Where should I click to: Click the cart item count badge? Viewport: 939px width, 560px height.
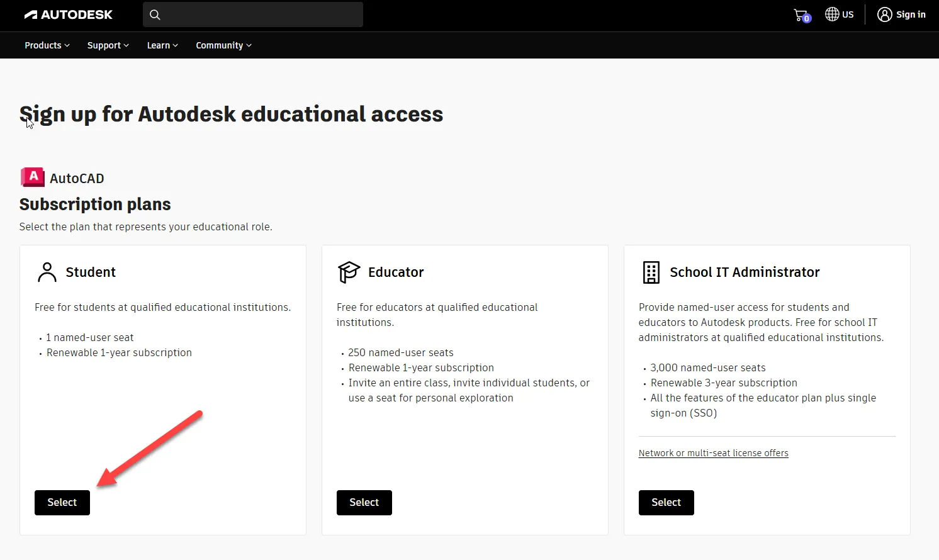[807, 18]
